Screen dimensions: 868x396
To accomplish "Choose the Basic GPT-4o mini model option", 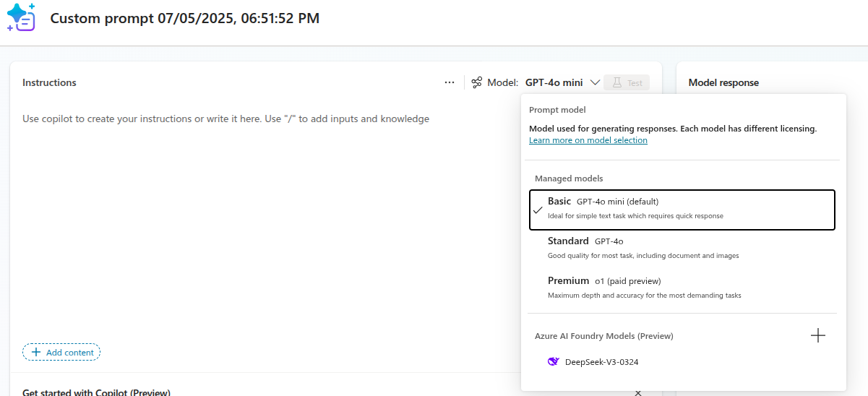I will point(682,210).
